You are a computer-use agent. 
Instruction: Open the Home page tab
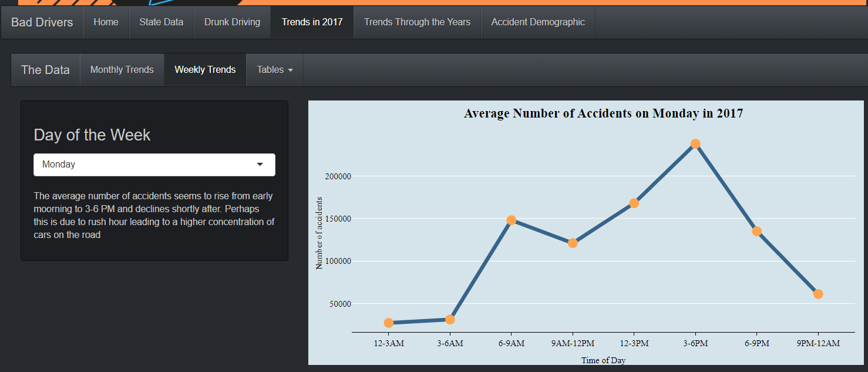[x=106, y=22]
